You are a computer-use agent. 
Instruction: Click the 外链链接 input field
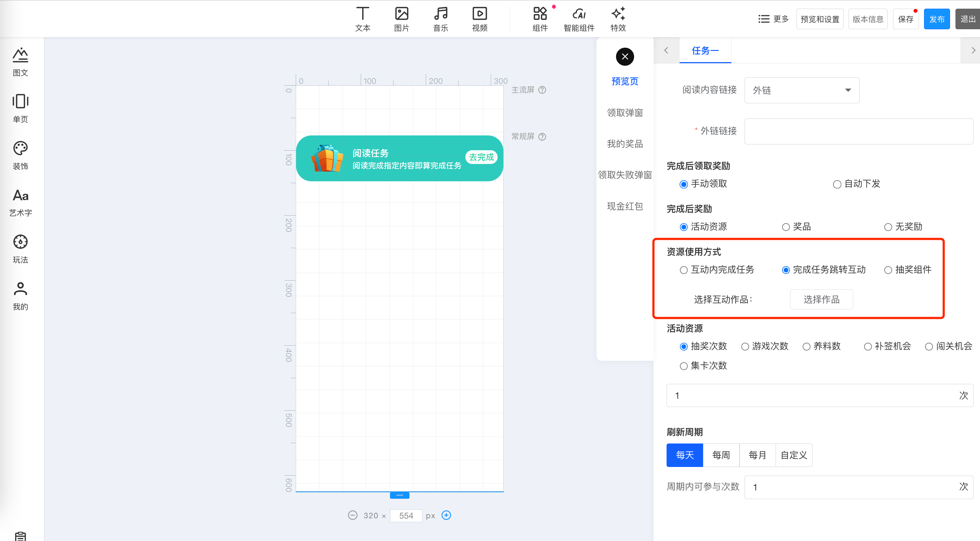[x=858, y=131]
